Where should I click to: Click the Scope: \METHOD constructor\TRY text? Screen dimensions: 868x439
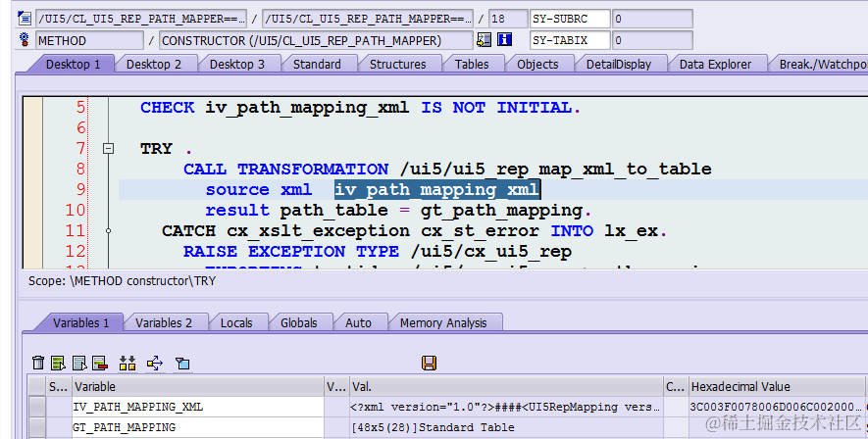point(123,281)
